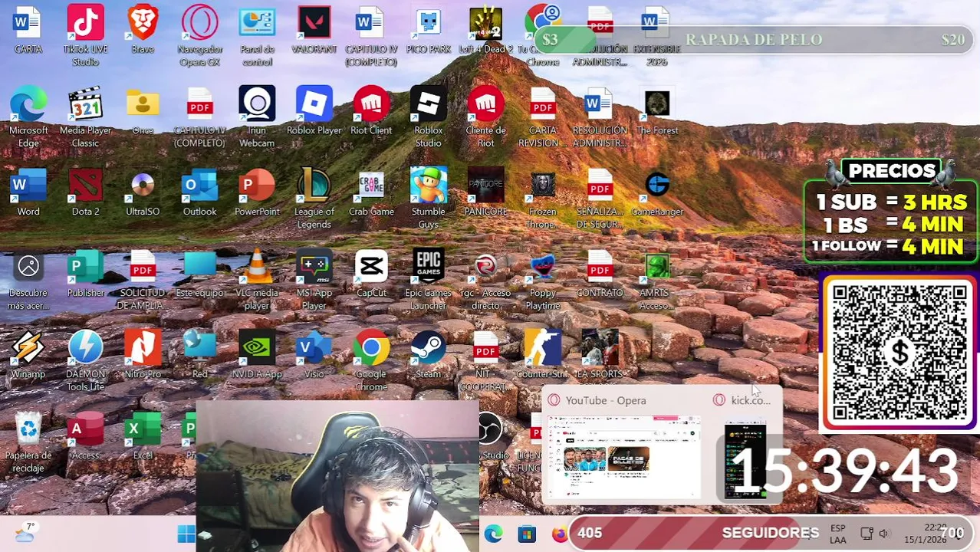Open DAEMON Tools Lite

click(x=85, y=360)
